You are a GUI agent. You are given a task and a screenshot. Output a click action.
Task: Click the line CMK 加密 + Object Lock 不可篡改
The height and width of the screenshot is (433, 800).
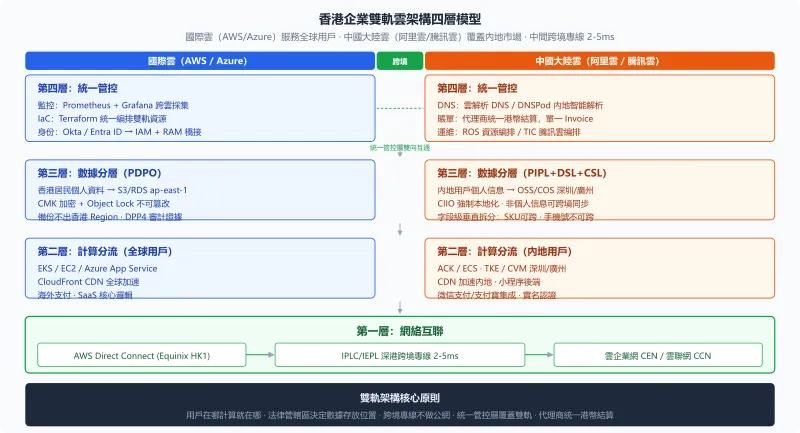click(x=104, y=203)
